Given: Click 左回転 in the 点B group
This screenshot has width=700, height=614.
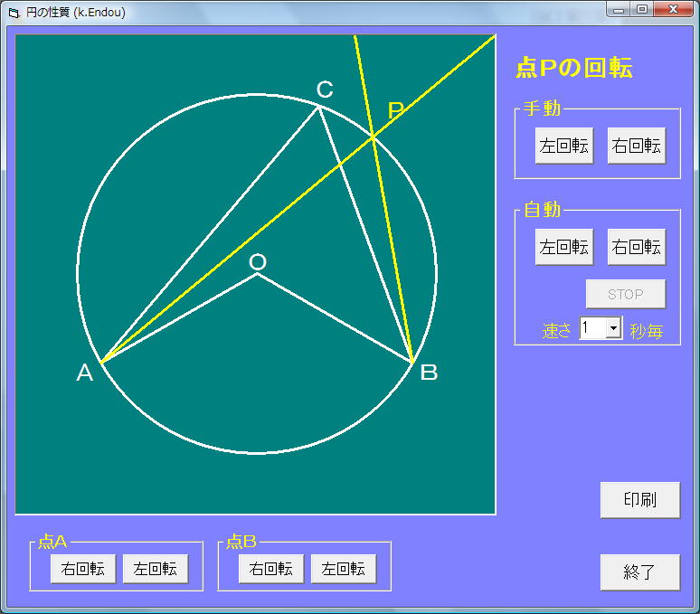Looking at the screenshot, I should pos(344,569).
